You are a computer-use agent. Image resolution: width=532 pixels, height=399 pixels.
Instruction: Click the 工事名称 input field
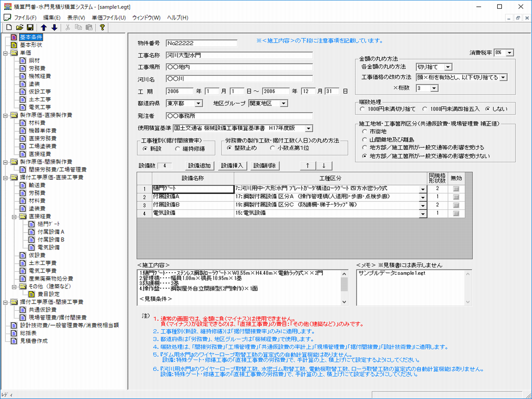(239, 55)
